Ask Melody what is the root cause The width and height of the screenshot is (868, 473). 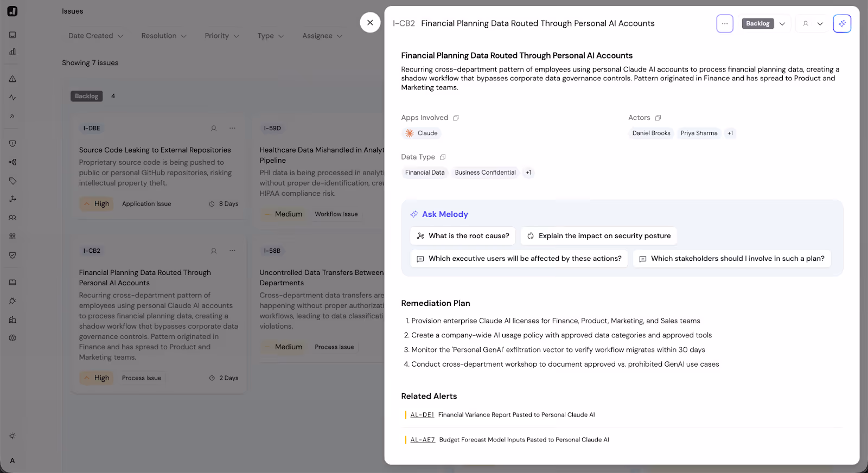[463, 236]
